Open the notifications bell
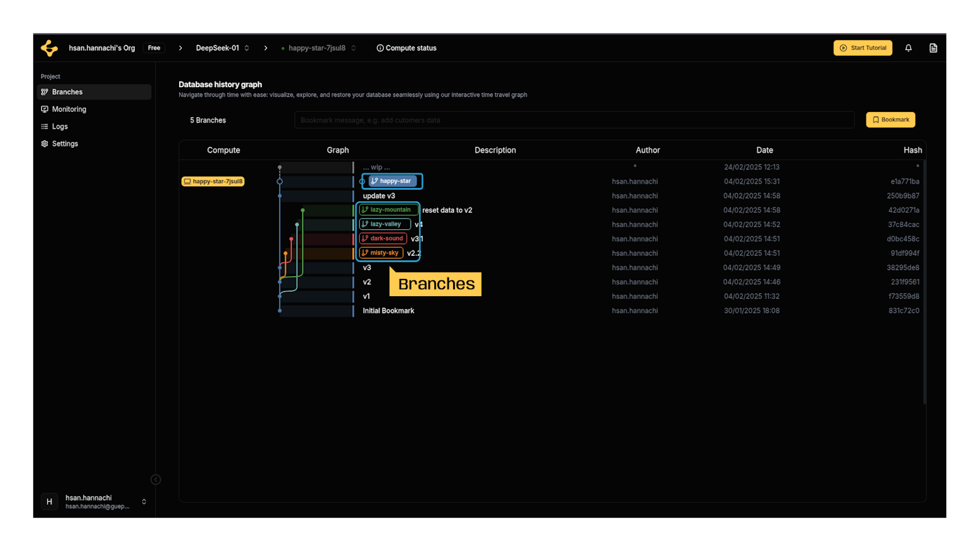 (908, 48)
